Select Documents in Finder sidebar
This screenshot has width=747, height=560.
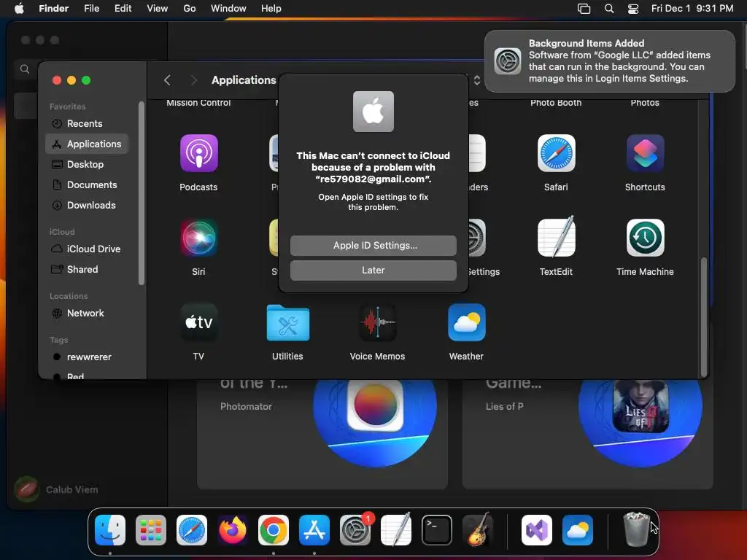point(87,184)
